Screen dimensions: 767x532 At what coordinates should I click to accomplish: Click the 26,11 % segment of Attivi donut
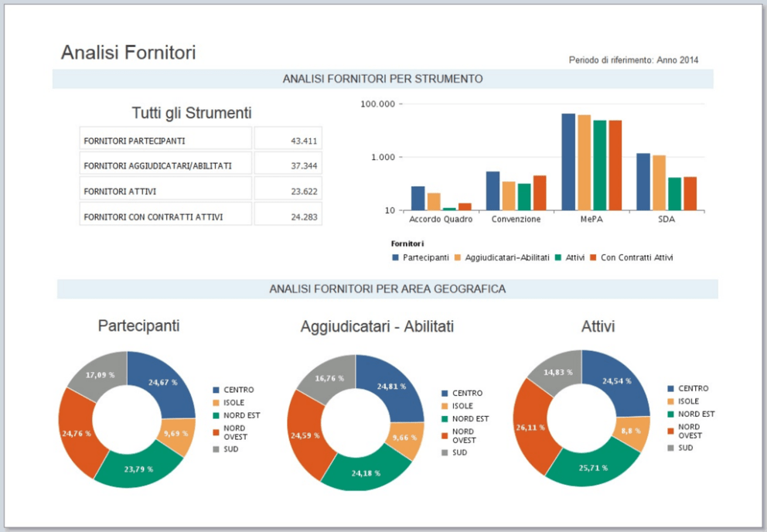click(x=533, y=426)
